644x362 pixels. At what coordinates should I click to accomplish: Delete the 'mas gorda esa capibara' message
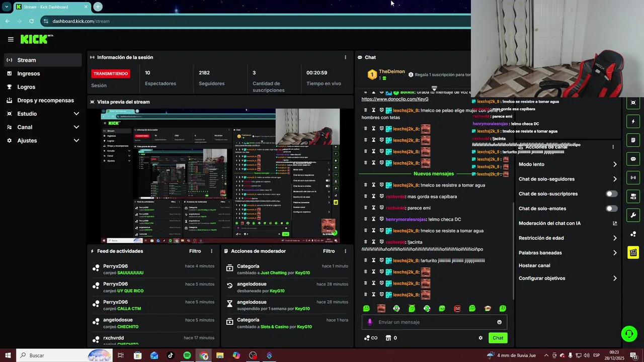tap(366, 197)
